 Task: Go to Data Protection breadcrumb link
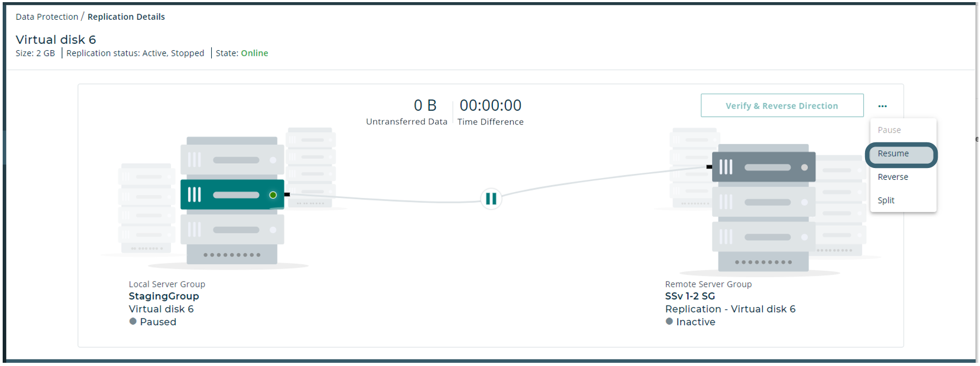[x=47, y=17]
